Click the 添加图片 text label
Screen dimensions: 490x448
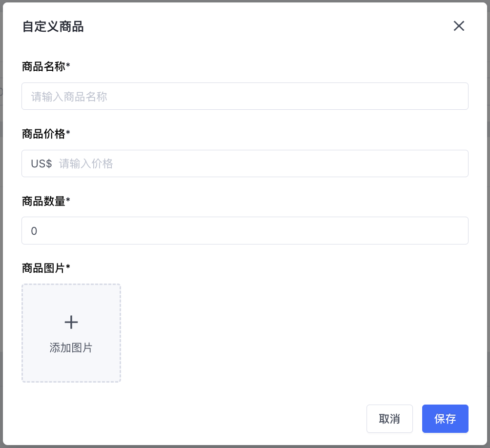pyautogui.click(x=71, y=348)
